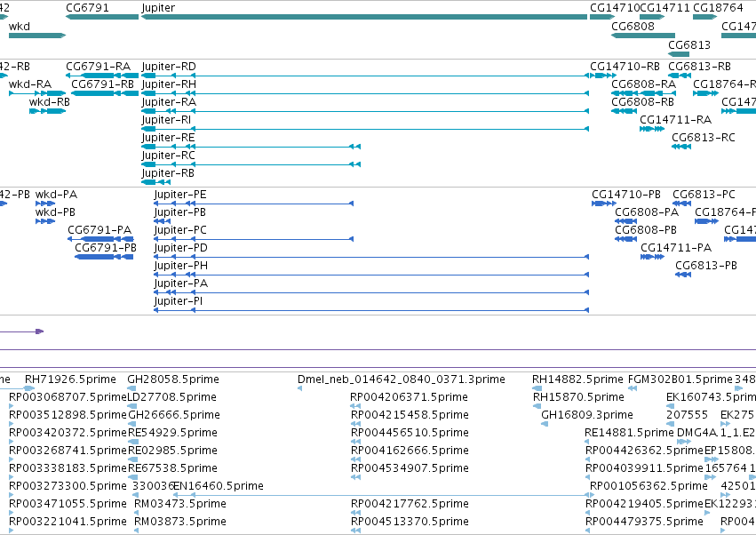Click protein CG6791-PA
756x535 pixels.
[100, 239]
